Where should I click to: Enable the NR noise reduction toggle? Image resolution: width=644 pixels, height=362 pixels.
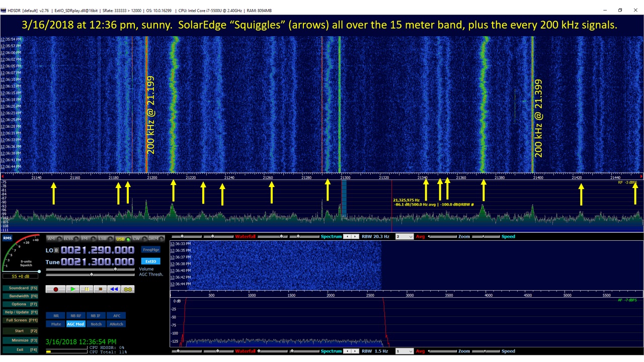point(56,316)
